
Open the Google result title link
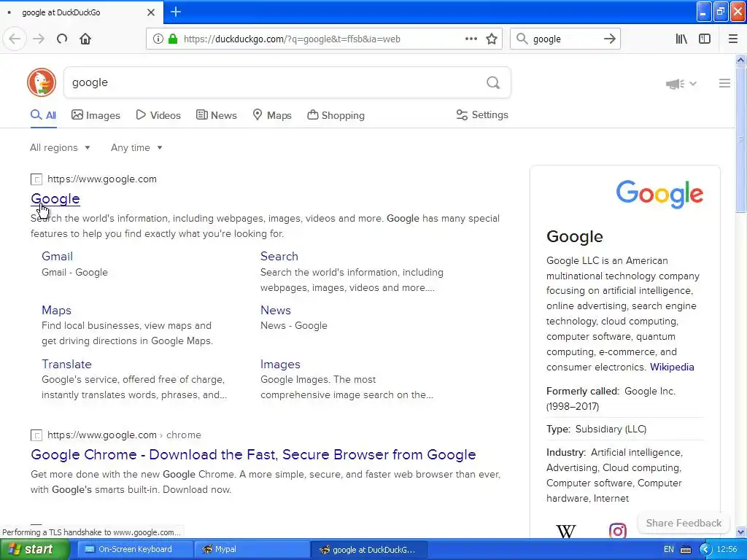coord(55,199)
